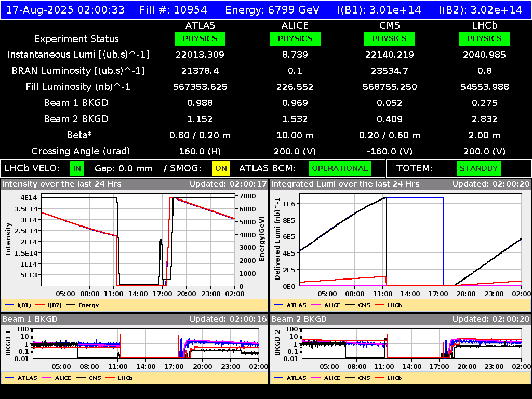Click ALICE legend in Integrated Lumi chart

pyautogui.click(x=326, y=305)
